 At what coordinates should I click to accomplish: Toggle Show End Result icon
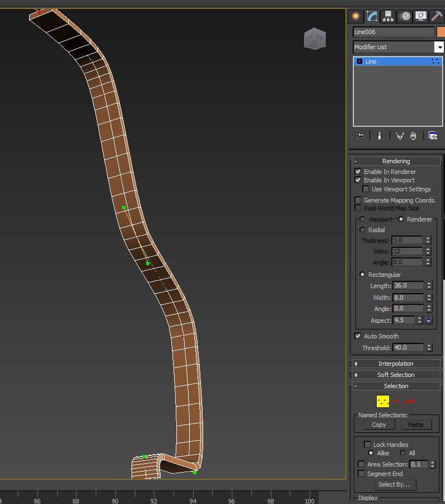tap(379, 136)
